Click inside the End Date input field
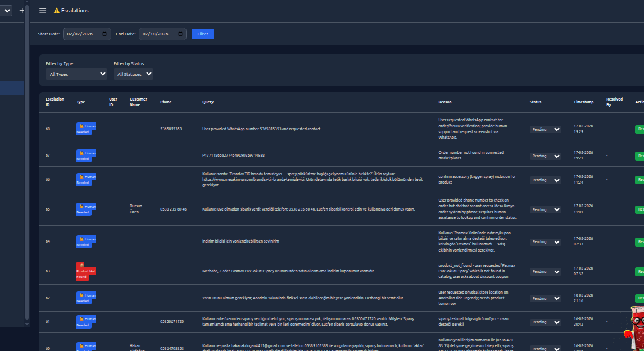 tap(157, 34)
